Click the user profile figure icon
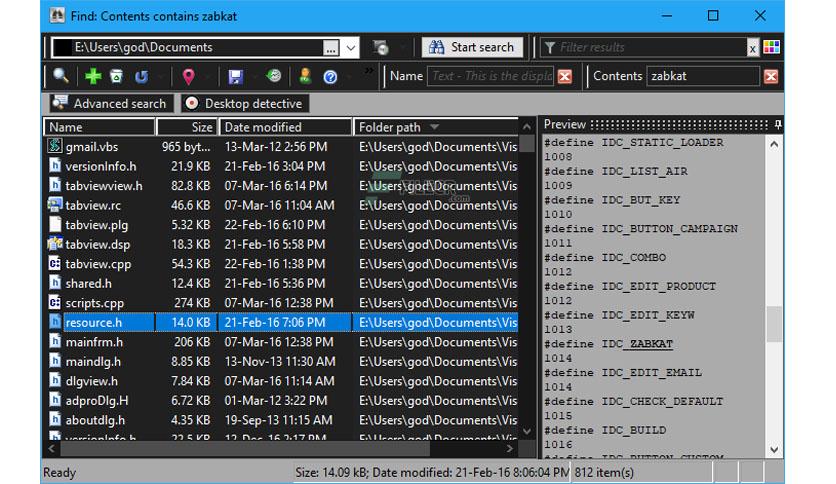 (305, 76)
